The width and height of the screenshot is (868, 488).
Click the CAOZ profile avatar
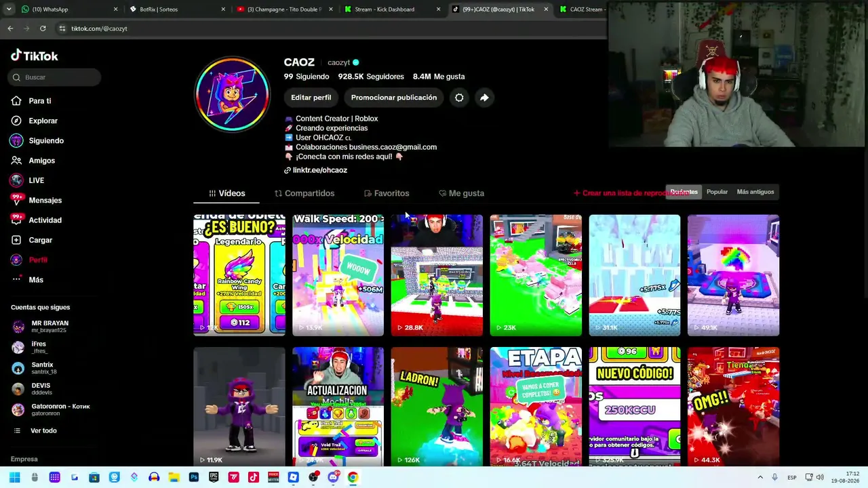pyautogui.click(x=232, y=94)
